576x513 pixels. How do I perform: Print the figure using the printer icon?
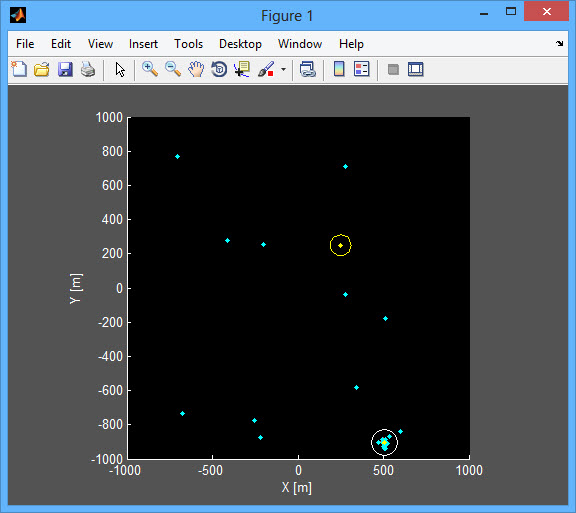pyautogui.click(x=88, y=69)
